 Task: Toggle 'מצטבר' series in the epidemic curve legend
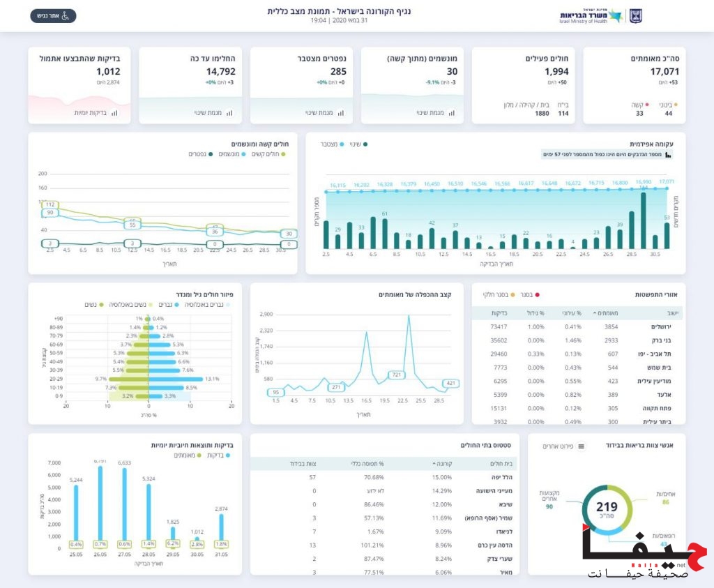[x=332, y=144]
